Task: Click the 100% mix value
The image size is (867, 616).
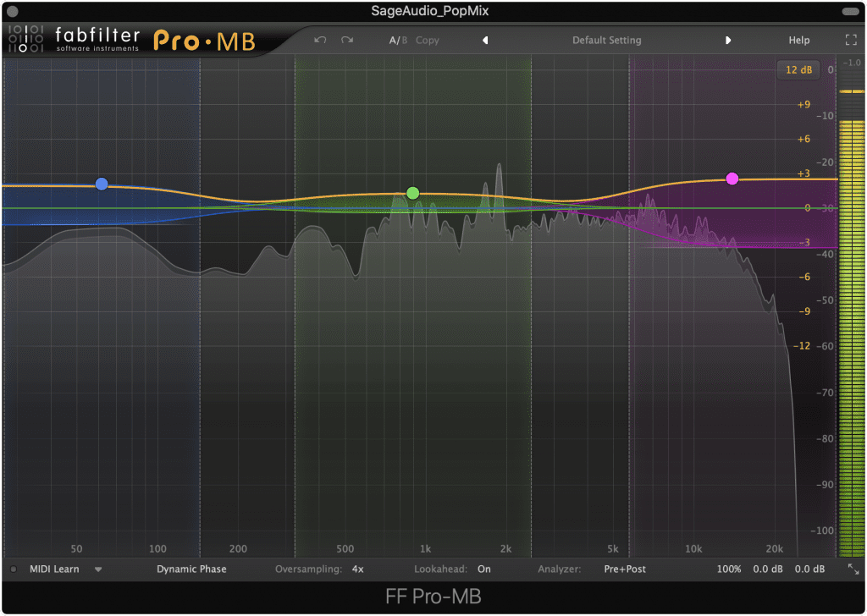Action: [729, 569]
